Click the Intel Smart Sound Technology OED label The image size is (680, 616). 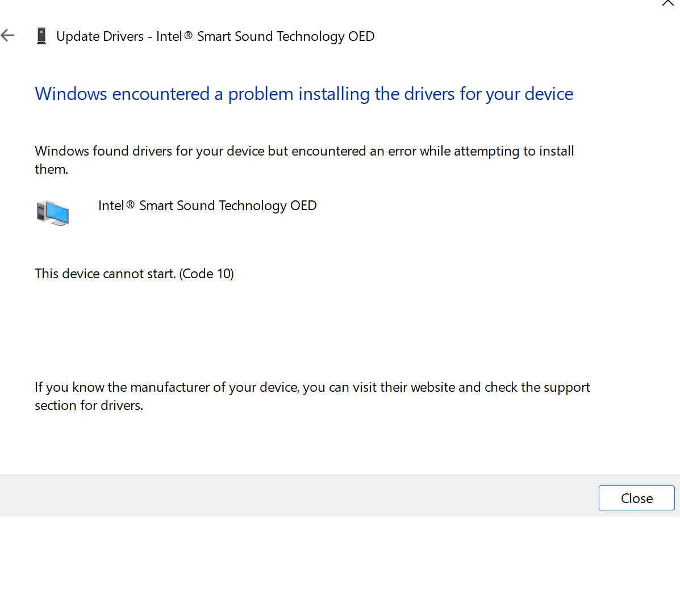(207, 206)
